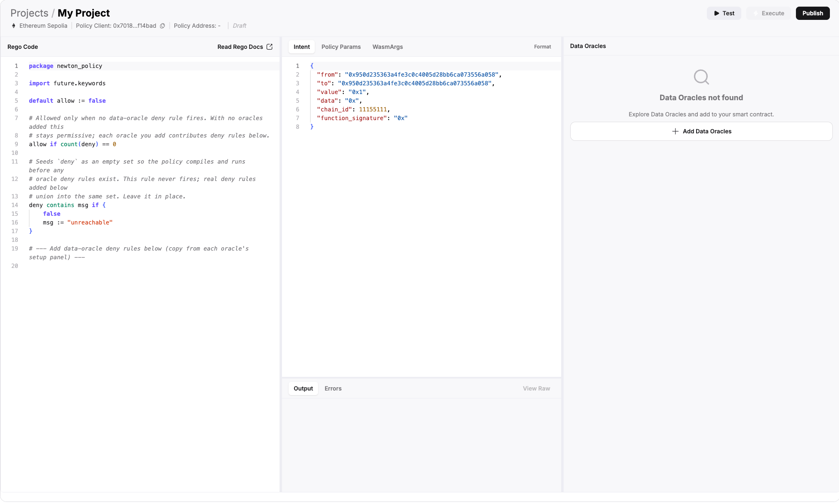Click the Ethereum logo icon beside Ethereum Sepolia

[14, 26]
